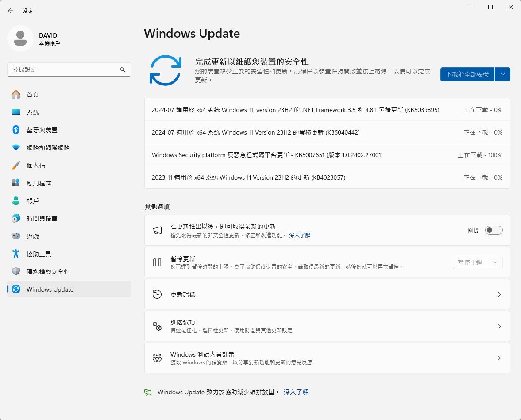Click 下載並全部安裝 button
The width and height of the screenshot is (521, 420).
click(x=467, y=74)
